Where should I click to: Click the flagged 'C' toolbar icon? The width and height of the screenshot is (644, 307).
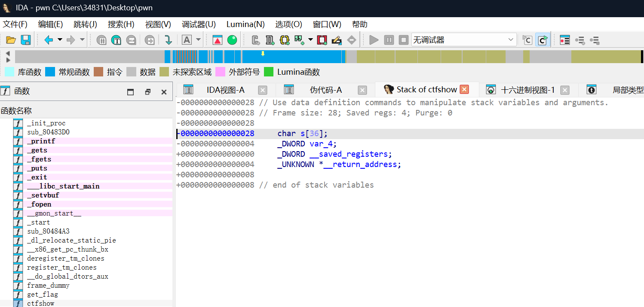point(527,40)
